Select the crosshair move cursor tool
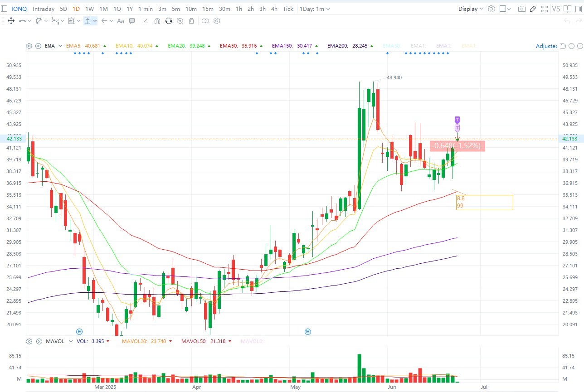Viewport: 584px width, 392px height. click(x=11, y=21)
